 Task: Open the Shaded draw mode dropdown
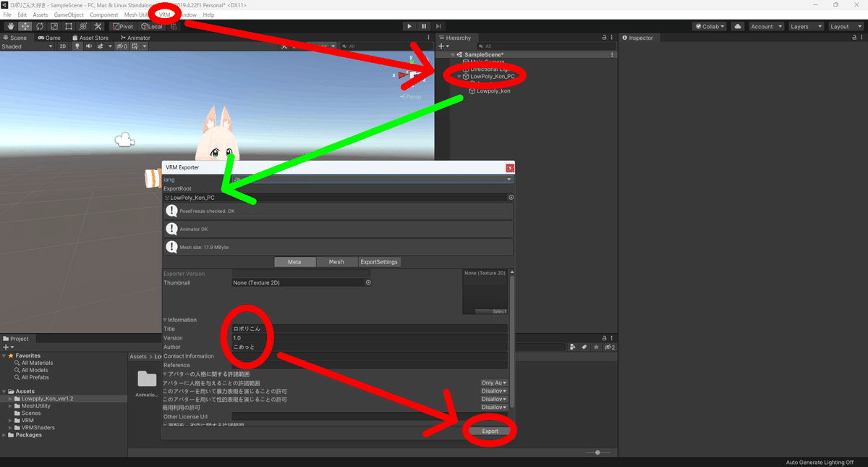(27, 46)
